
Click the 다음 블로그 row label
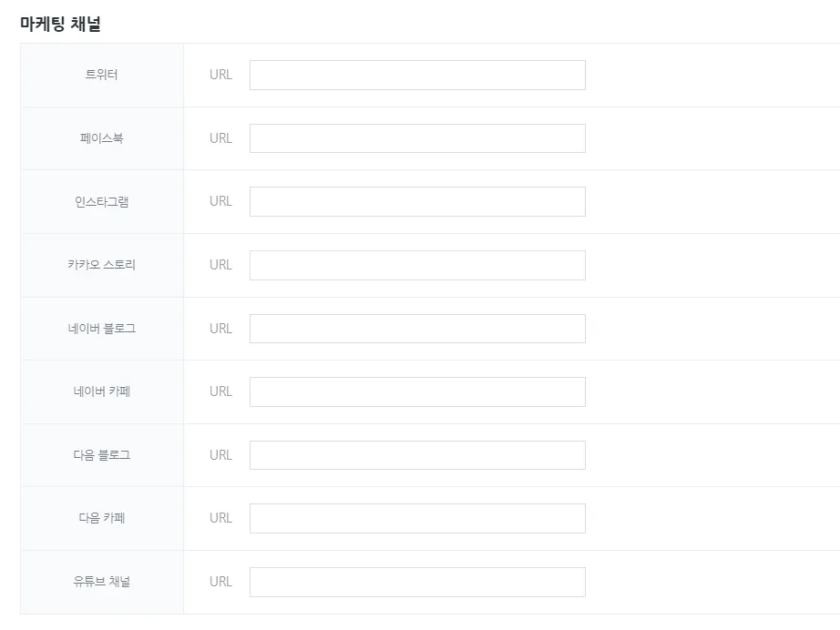[101, 455]
